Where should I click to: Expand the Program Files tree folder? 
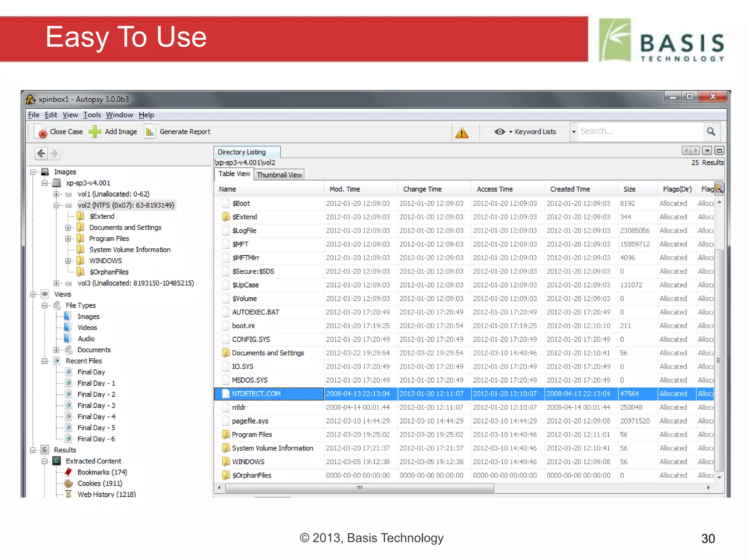(x=68, y=239)
